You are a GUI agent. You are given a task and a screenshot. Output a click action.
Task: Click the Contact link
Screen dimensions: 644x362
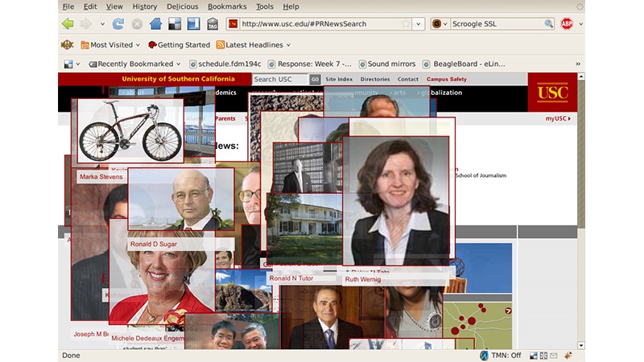tap(408, 79)
